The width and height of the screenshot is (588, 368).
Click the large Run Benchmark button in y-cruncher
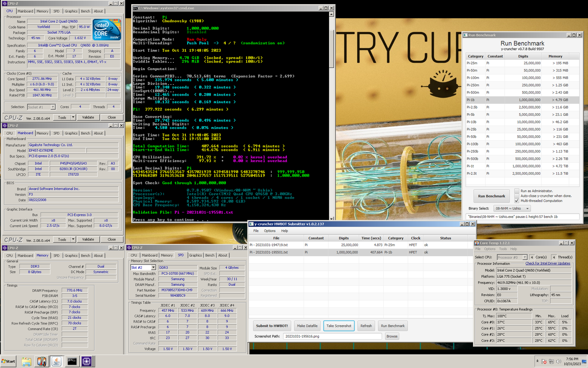point(491,196)
